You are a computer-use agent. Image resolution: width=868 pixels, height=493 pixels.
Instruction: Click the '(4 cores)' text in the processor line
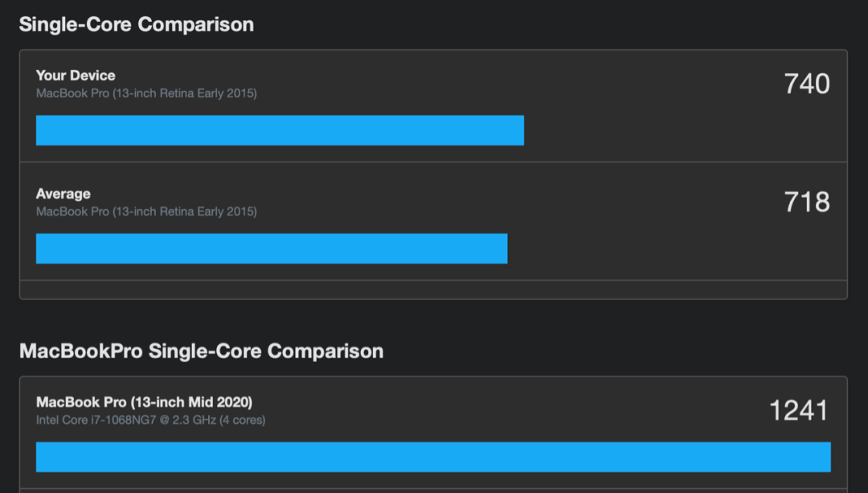tap(243, 420)
